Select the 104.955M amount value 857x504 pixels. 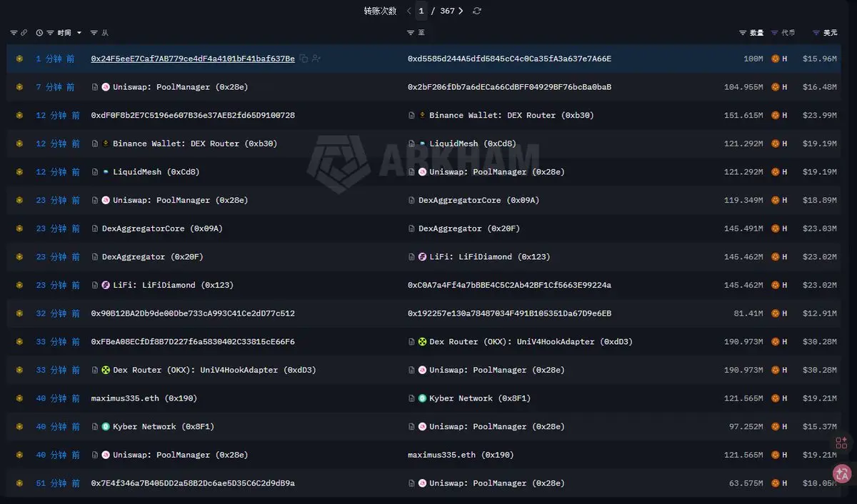click(x=743, y=87)
